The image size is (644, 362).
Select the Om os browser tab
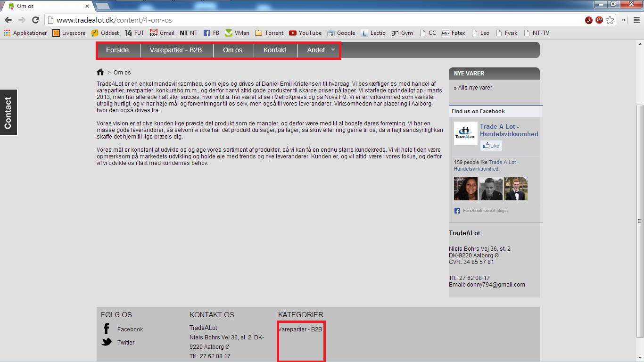click(47, 6)
